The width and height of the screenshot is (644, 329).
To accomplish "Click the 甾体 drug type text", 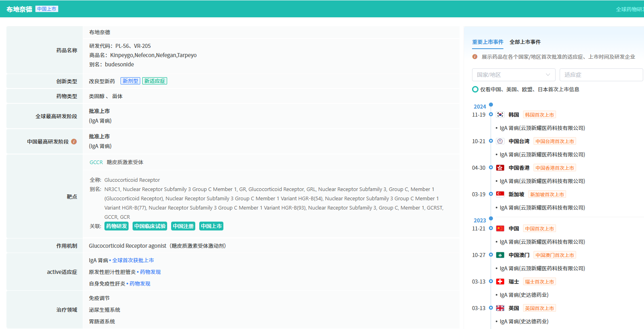I will coord(117,96).
